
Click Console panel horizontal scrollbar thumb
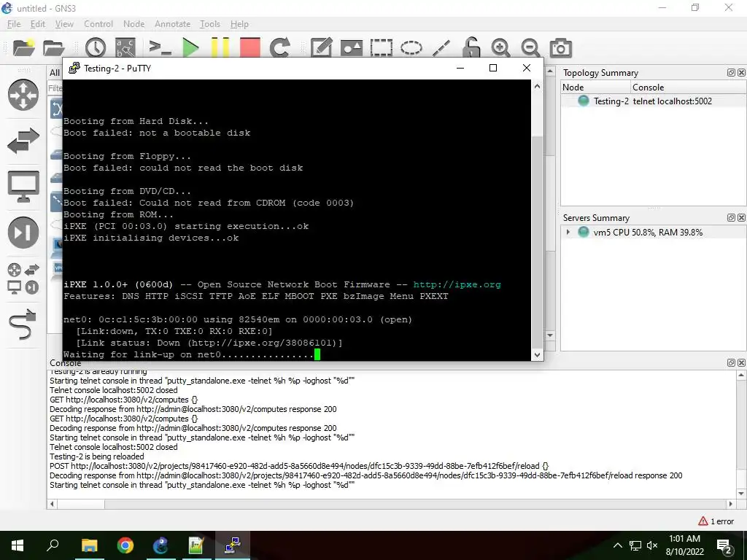[80, 504]
